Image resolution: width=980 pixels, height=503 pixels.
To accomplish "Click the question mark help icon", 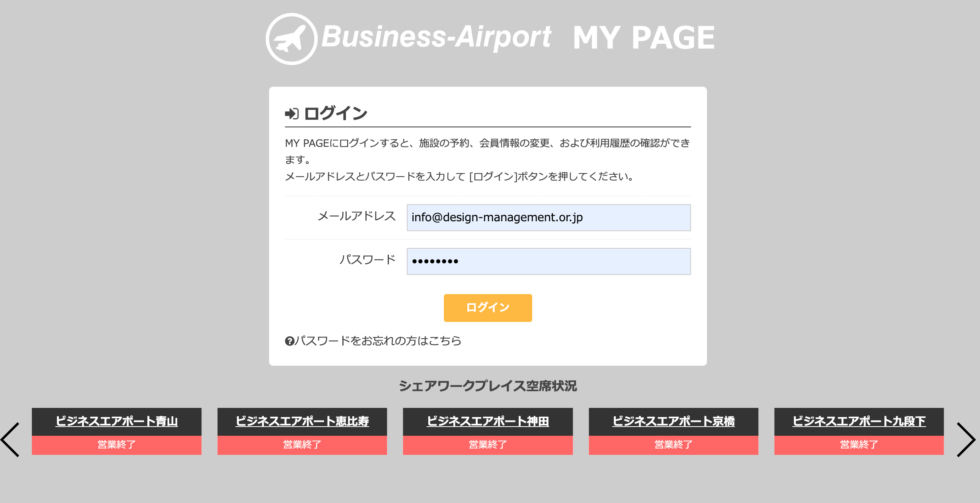I will click(289, 341).
